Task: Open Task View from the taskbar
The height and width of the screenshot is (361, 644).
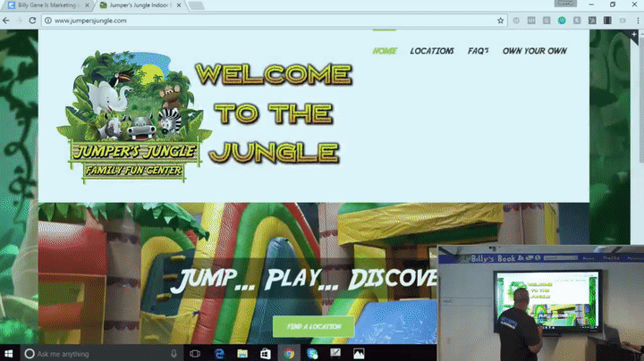Action: pos(196,354)
